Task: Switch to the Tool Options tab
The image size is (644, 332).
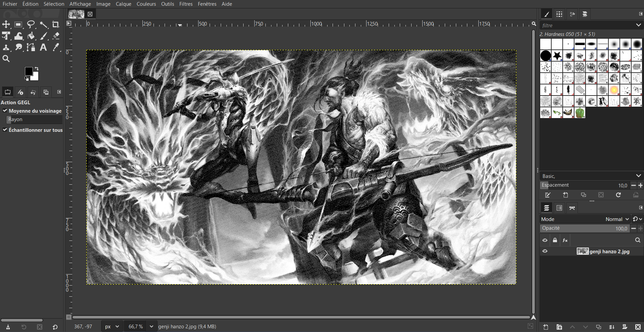Action: click(8, 92)
